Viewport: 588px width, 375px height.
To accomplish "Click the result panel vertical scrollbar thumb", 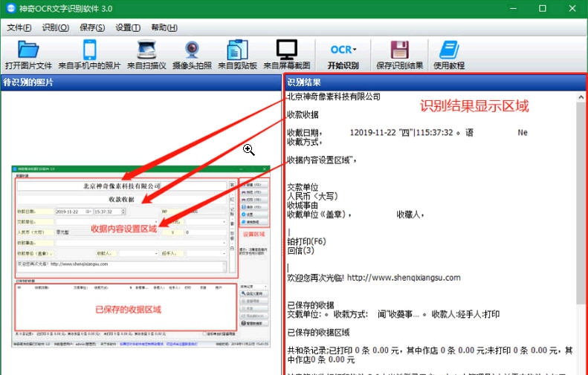I will pyautogui.click(x=581, y=202).
